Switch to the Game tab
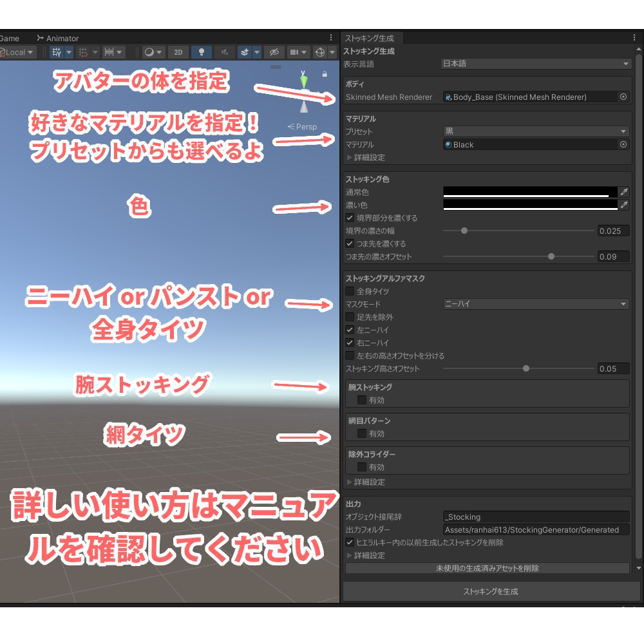The height and width of the screenshot is (644, 644). pos(10,38)
